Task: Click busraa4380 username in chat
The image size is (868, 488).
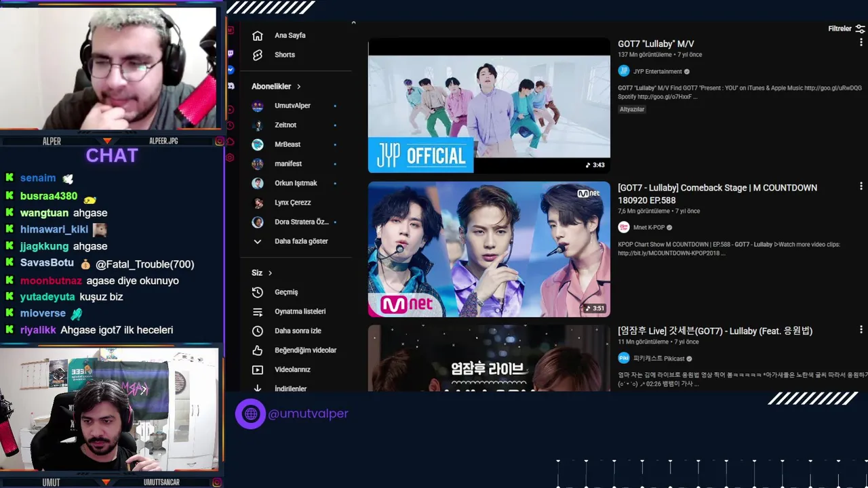Action: pyautogui.click(x=49, y=196)
